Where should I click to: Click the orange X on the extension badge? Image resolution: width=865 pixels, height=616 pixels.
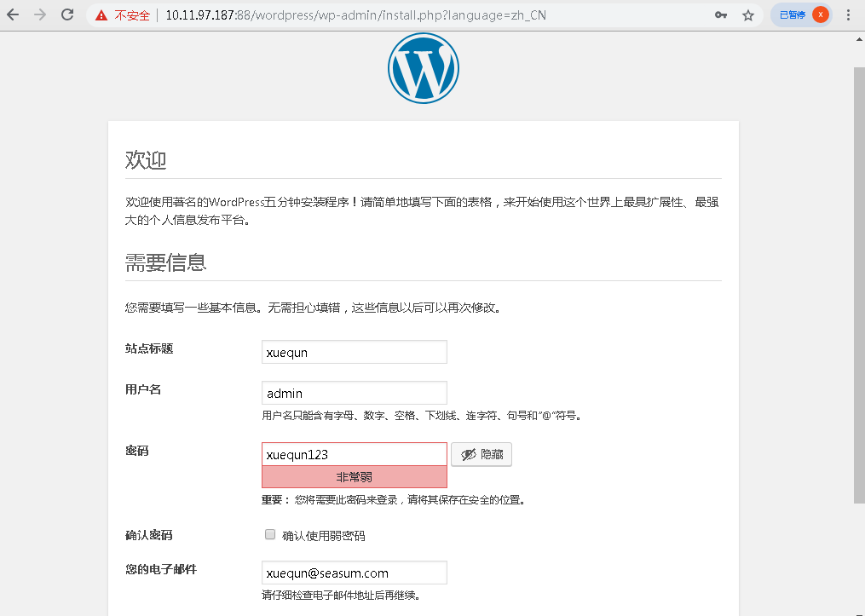821,14
